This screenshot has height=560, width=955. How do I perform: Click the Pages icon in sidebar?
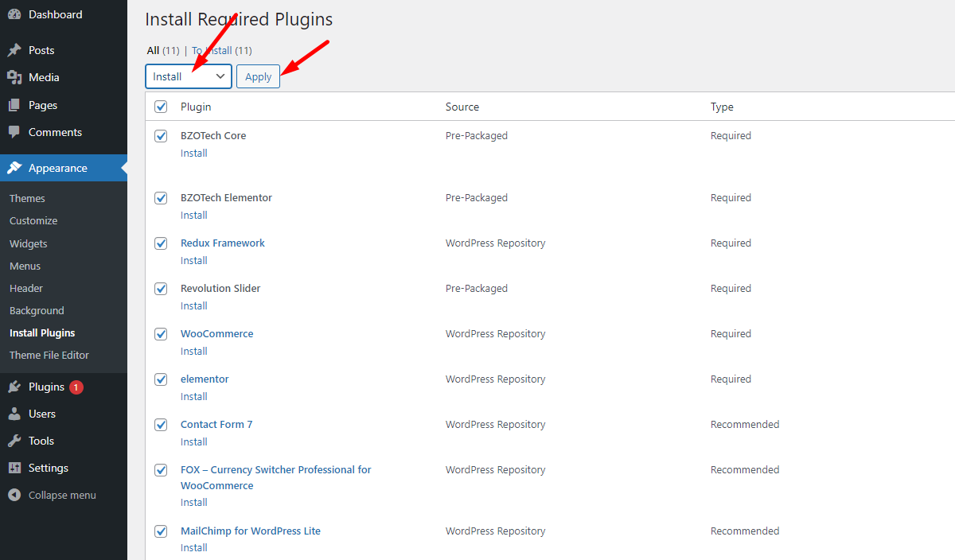[14, 105]
